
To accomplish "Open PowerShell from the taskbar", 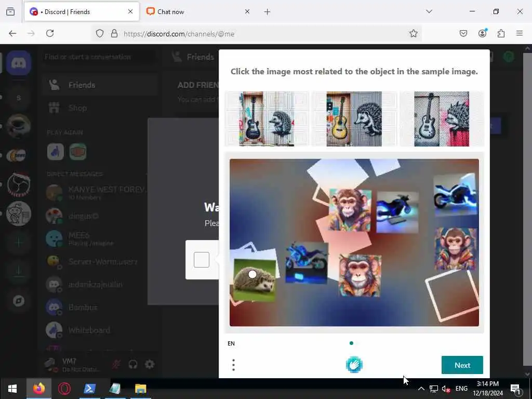I will point(89,389).
